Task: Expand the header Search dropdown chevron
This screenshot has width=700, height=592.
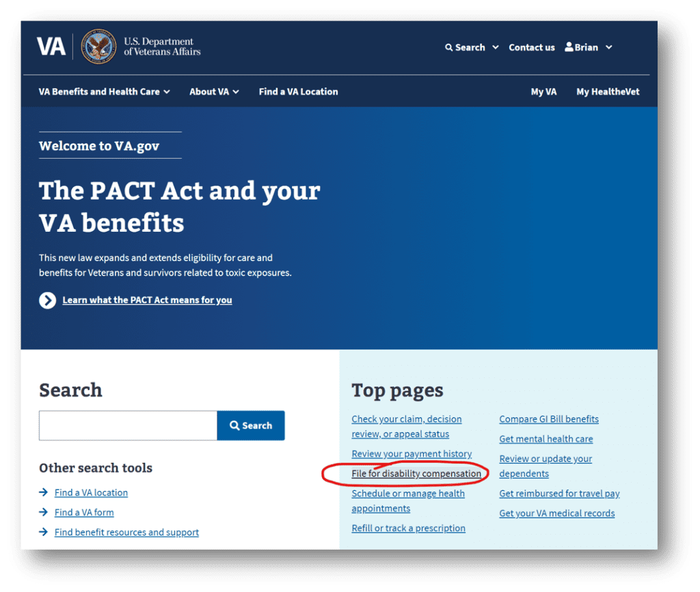Action: click(x=495, y=47)
